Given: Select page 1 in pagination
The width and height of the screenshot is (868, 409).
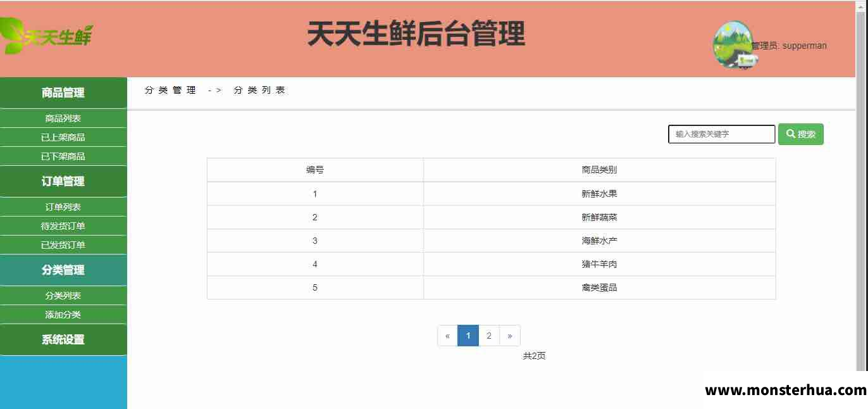Looking at the screenshot, I should [x=468, y=336].
